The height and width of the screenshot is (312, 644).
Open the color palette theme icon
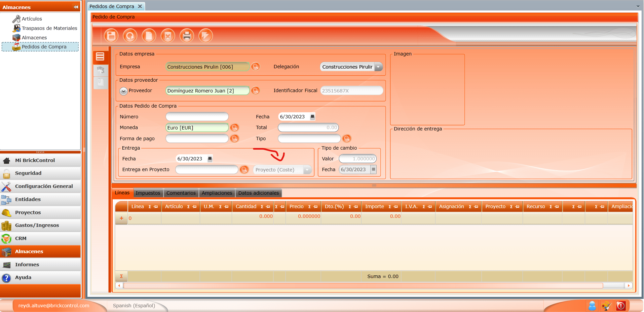click(x=606, y=306)
